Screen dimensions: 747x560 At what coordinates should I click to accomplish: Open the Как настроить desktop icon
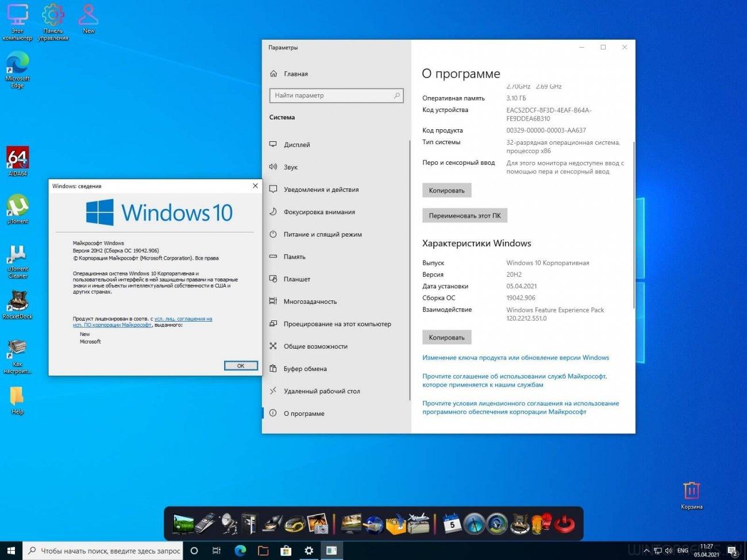pyautogui.click(x=17, y=356)
